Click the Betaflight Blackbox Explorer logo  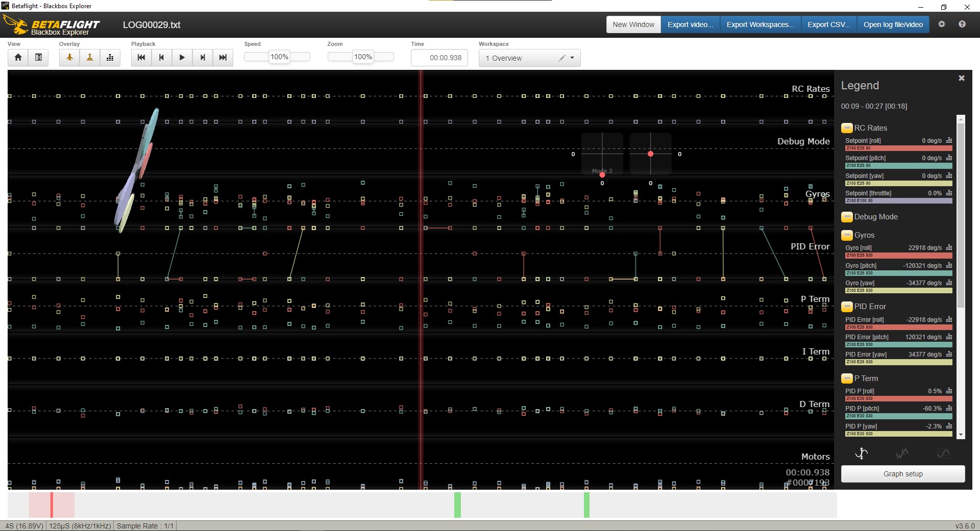tap(51, 25)
